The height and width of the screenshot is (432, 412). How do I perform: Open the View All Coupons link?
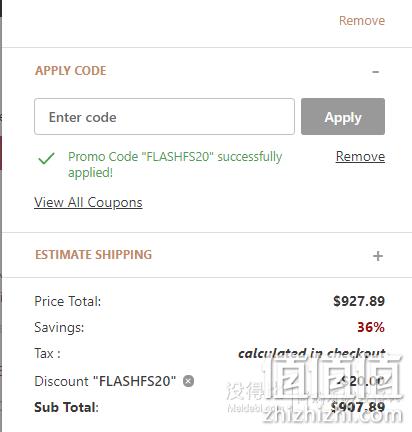tap(88, 202)
